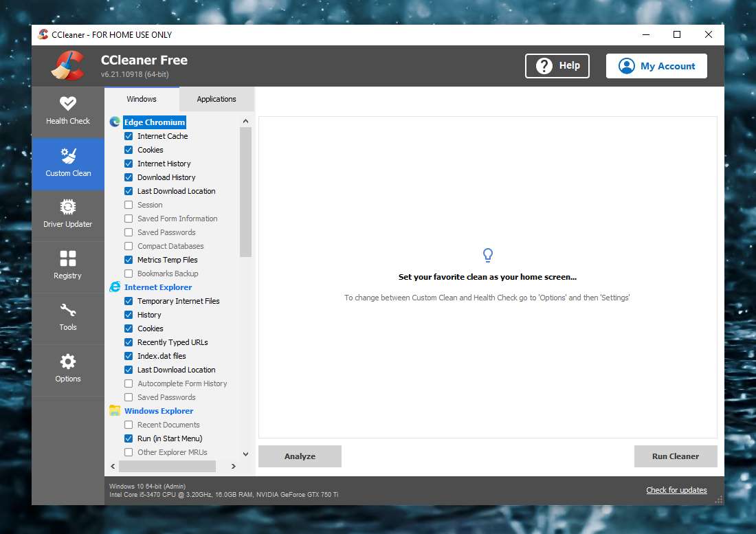Uncheck Metrics Temp Files checkbox
Viewport: 756px width, 534px height.
[x=129, y=260]
